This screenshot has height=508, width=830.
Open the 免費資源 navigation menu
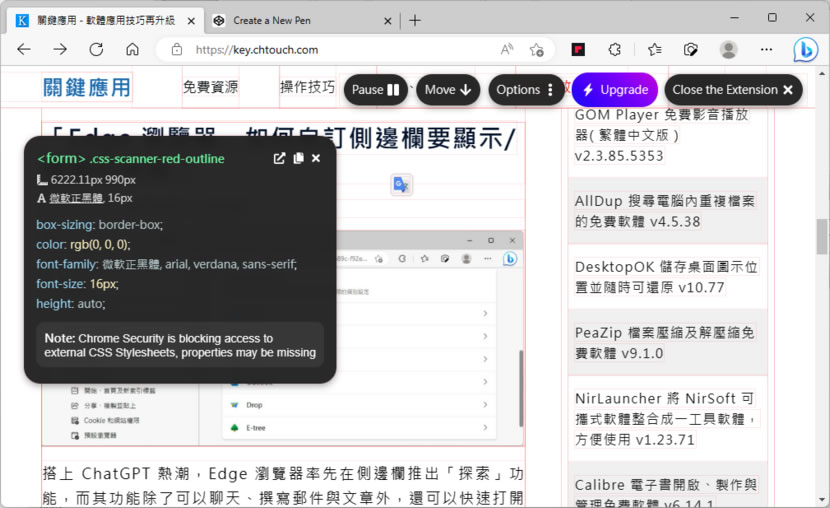211,87
